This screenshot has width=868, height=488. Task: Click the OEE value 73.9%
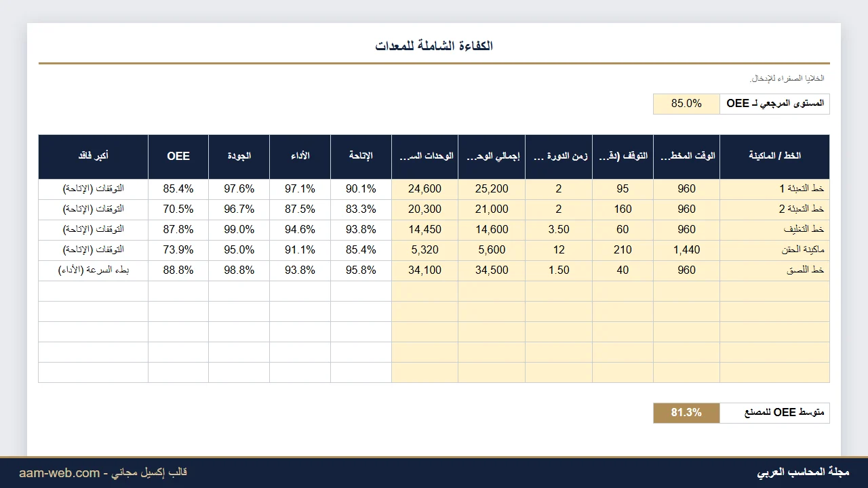178,250
